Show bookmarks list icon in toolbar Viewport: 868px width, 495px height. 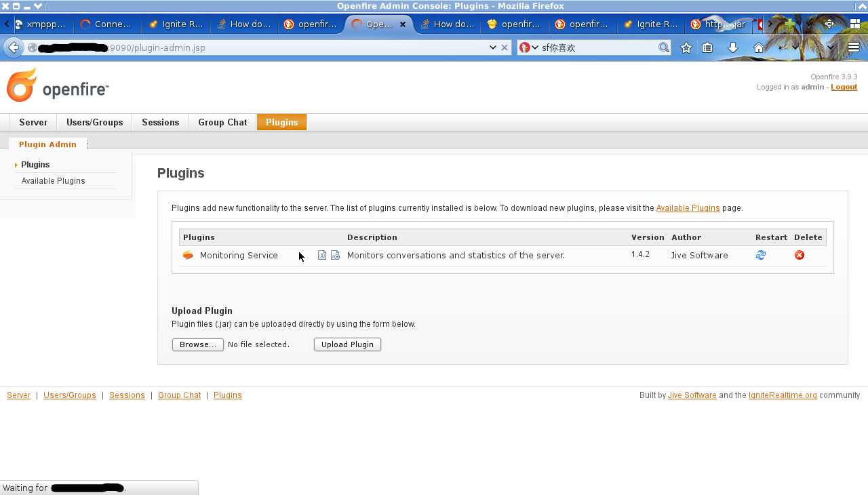point(707,47)
